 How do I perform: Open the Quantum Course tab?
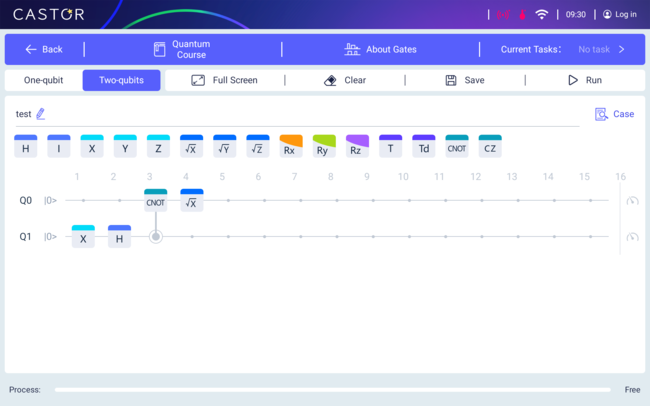tap(182, 49)
